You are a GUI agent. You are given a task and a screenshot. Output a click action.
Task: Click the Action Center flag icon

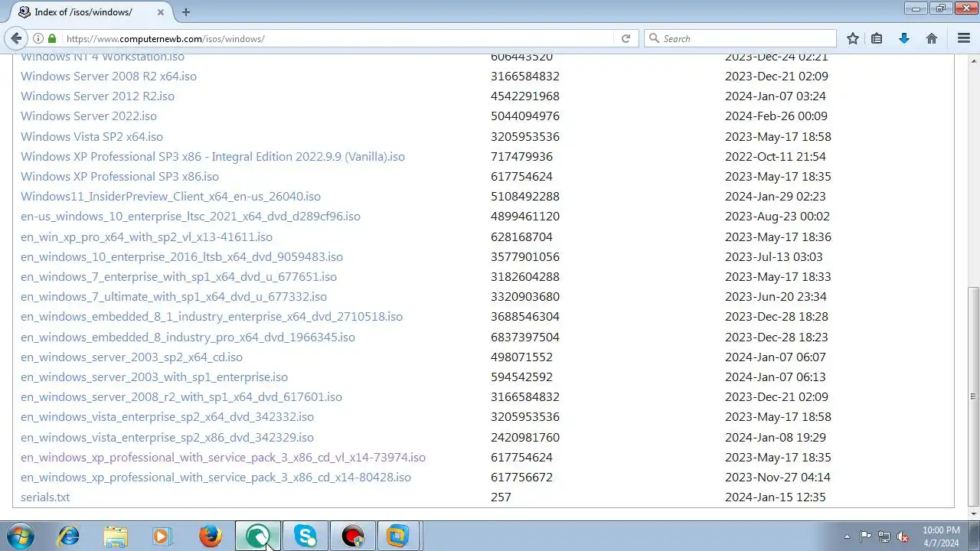coord(865,536)
